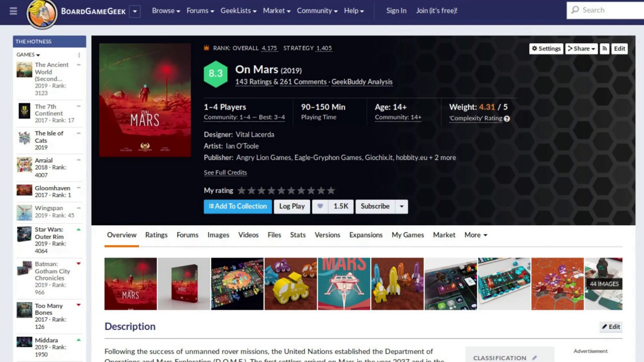Rate the game five stars

click(x=281, y=191)
